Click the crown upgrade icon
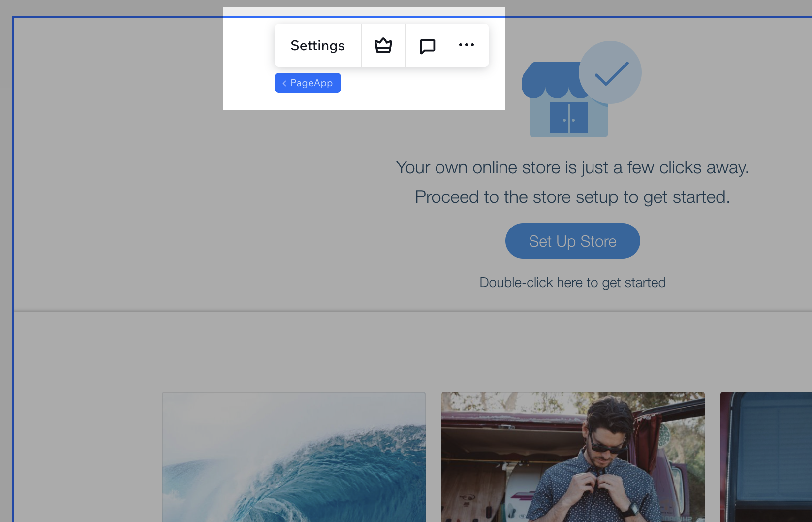This screenshot has width=812, height=522. [383, 45]
